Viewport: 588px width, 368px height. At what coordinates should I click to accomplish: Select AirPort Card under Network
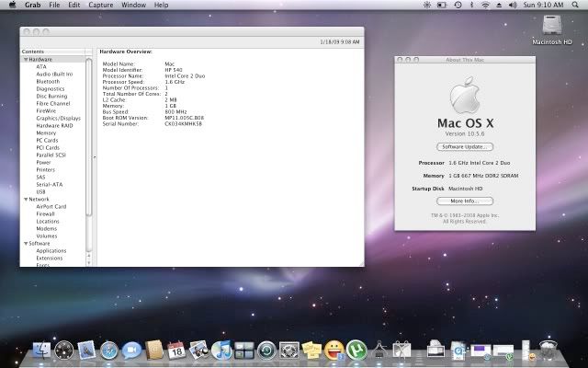[51, 206]
